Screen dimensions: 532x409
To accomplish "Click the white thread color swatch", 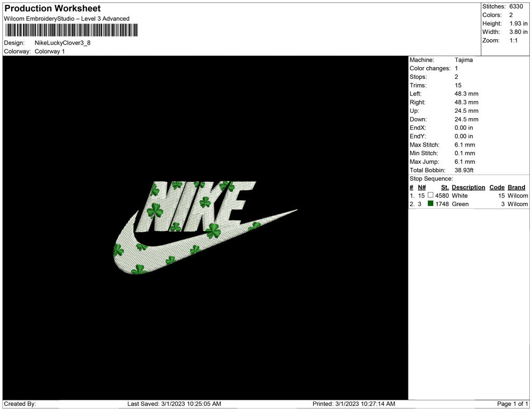I will (430, 195).
